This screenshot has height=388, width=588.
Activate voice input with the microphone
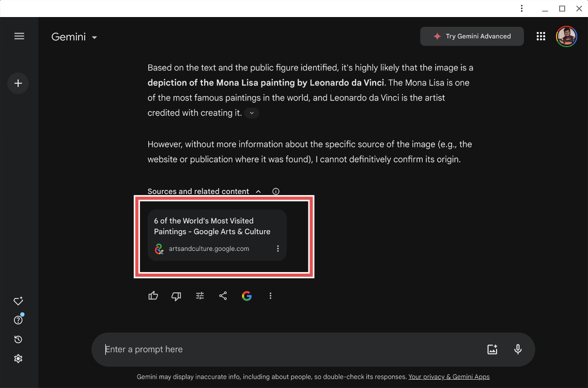click(518, 349)
